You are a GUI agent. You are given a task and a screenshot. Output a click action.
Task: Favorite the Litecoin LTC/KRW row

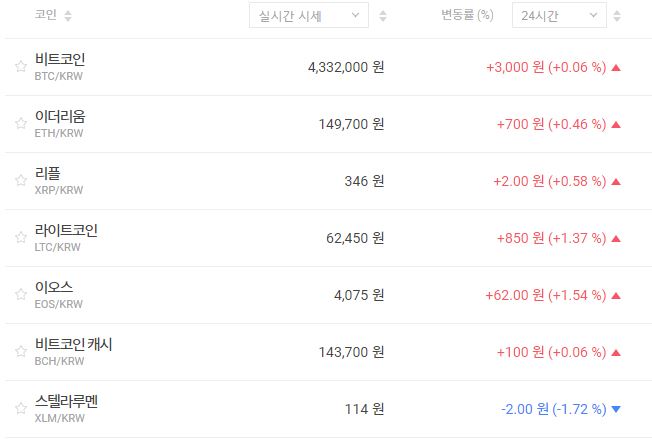[x=20, y=238]
